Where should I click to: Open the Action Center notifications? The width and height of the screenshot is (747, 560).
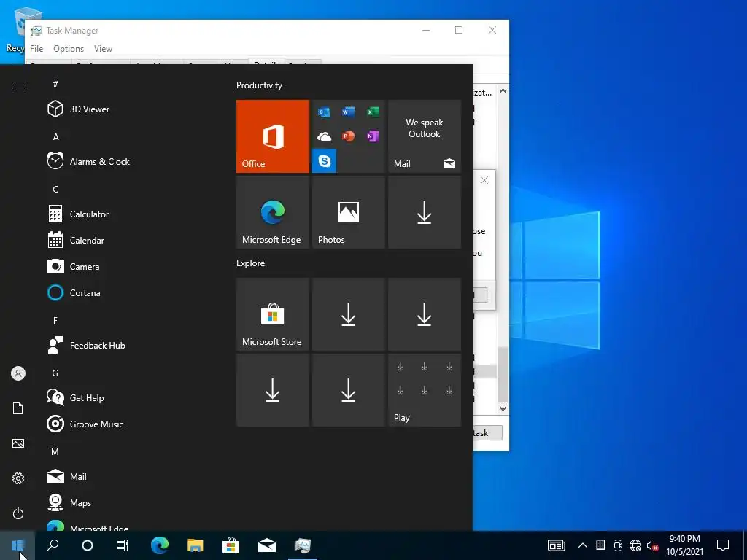pyautogui.click(x=723, y=545)
